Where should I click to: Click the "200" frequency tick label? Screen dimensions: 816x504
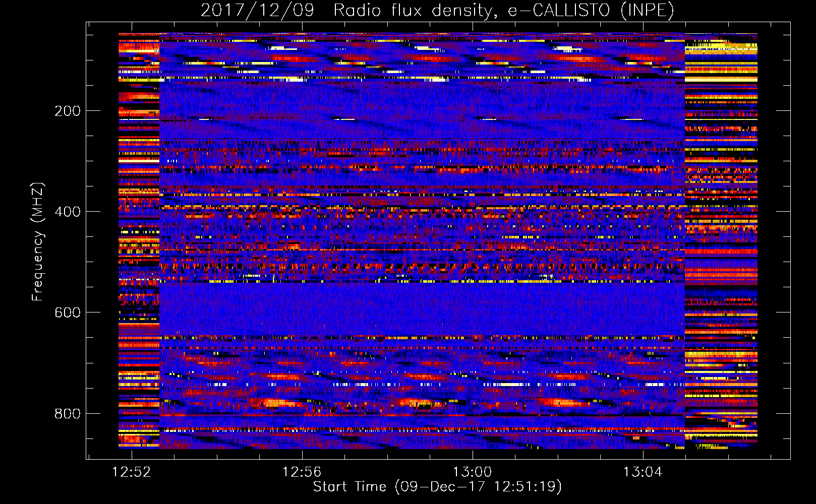tap(67, 111)
